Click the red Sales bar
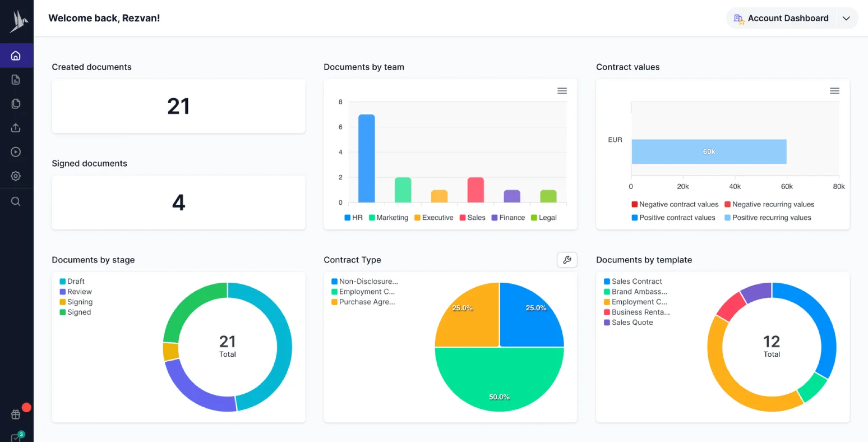 475,190
